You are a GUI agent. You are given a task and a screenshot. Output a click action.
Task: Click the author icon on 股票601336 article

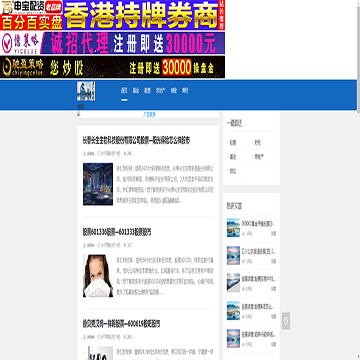84,245
